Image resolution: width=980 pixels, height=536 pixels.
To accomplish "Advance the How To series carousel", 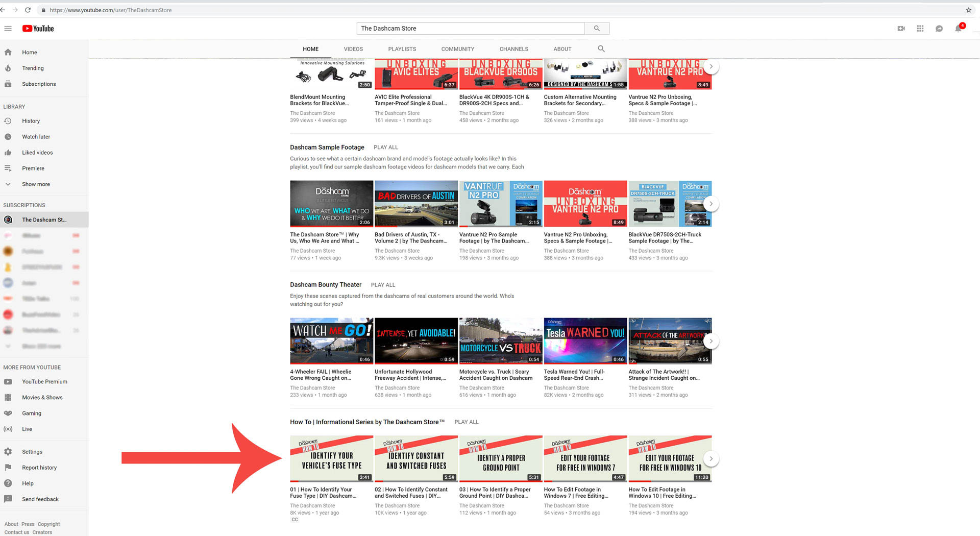I will click(710, 458).
